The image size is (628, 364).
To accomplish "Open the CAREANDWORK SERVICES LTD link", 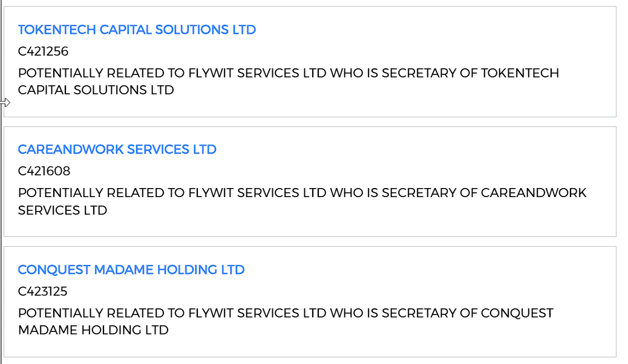I will tap(117, 149).
